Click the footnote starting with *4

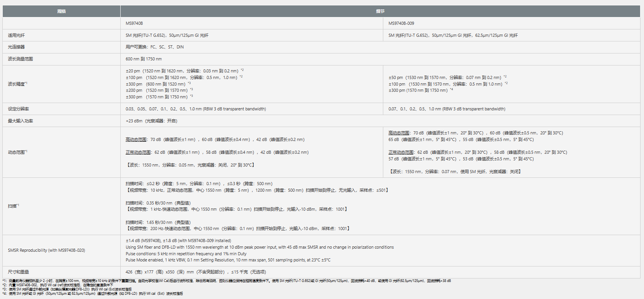click(x=93, y=294)
